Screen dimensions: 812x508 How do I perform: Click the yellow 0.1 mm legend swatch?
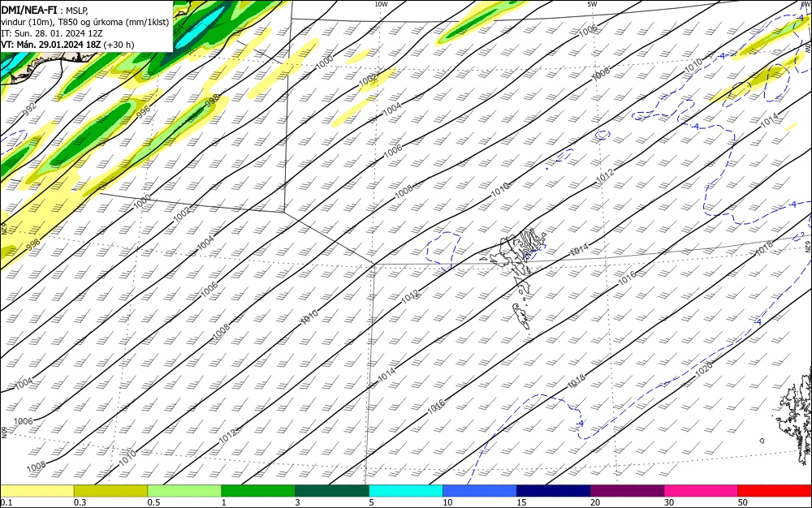click(x=37, y=491)
